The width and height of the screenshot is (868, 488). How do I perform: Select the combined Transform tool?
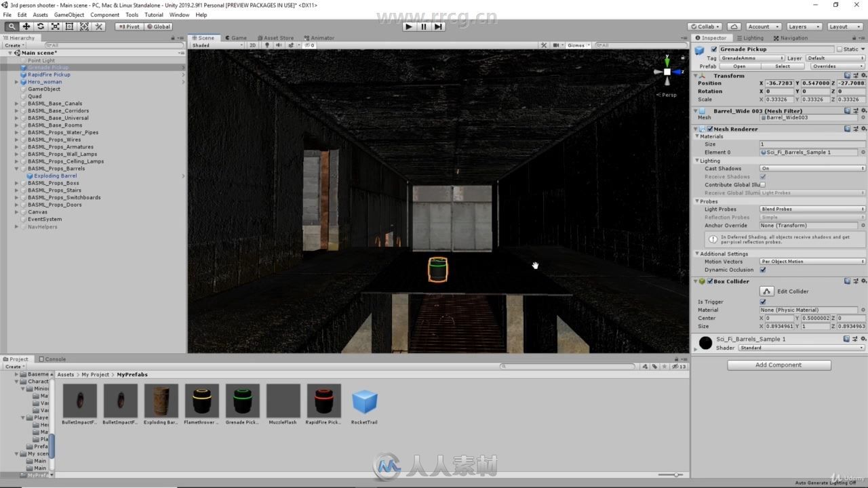tap(84, 26)
